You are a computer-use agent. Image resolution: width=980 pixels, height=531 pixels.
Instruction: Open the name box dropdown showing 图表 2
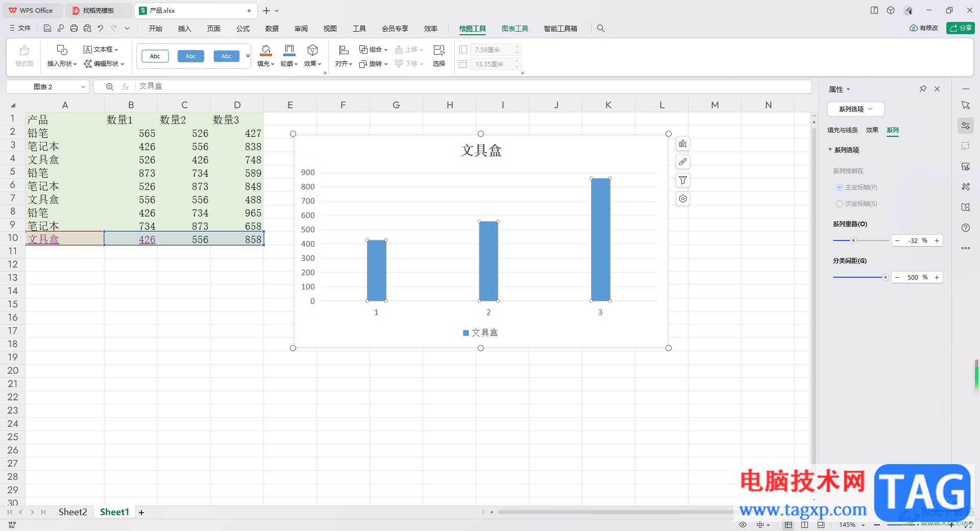point(83,87)
